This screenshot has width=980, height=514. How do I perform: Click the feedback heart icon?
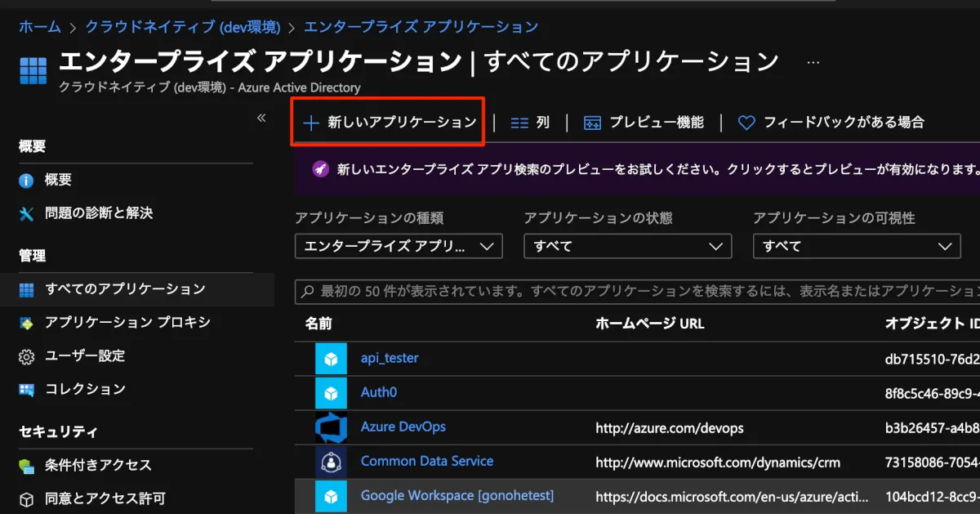point(746,123)
